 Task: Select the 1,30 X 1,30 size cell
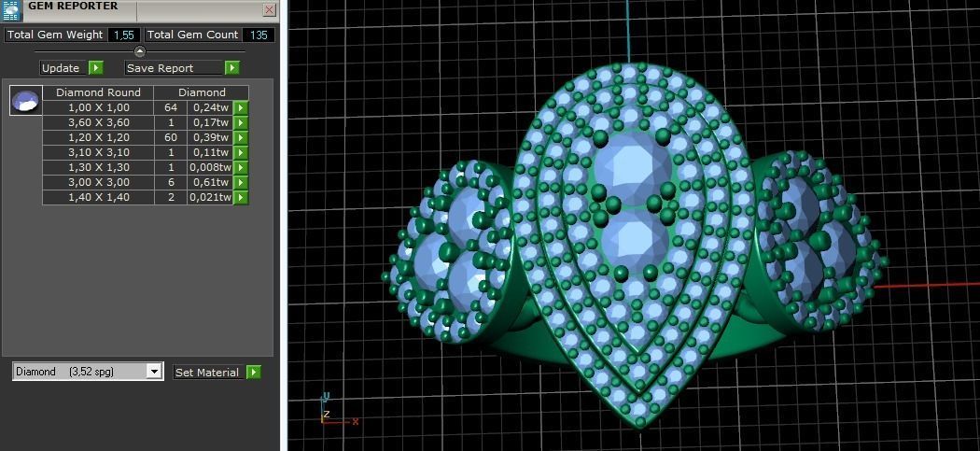tap(99, 168)
